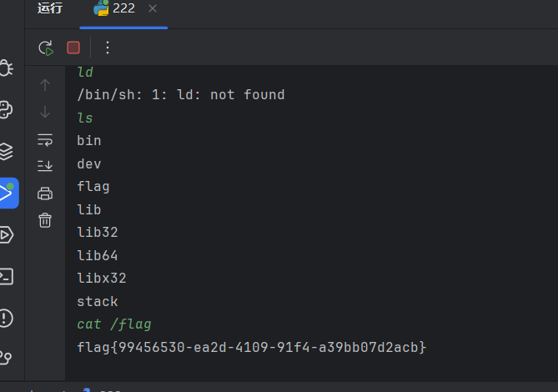Print the console output
This screenshot has width=558, height=392.
pos(45,193)
